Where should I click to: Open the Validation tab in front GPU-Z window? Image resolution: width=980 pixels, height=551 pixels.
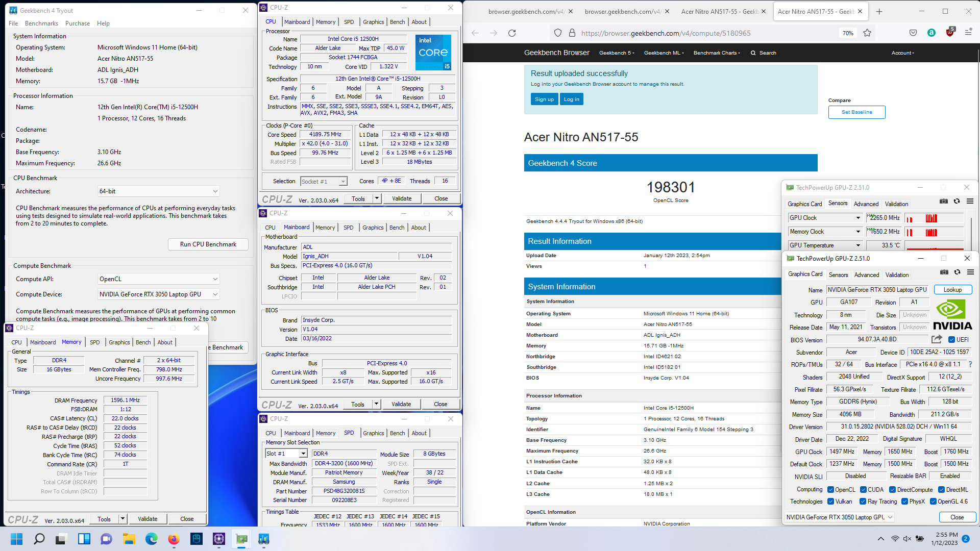click(897, 274)
